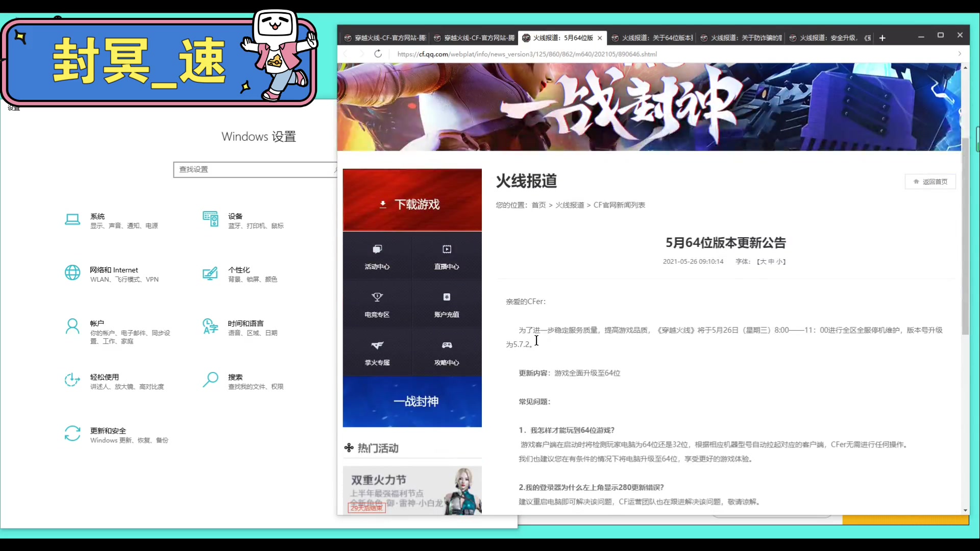Click 返回首页 button

(930, 182)
